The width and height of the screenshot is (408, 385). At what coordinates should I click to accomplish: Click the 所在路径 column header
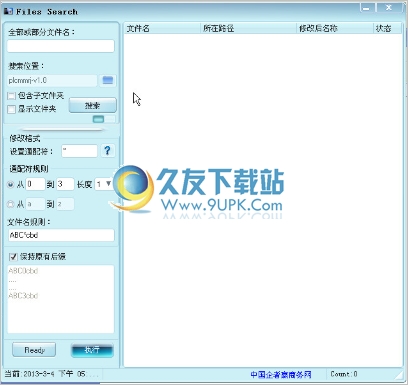click(x=248, y=29)
